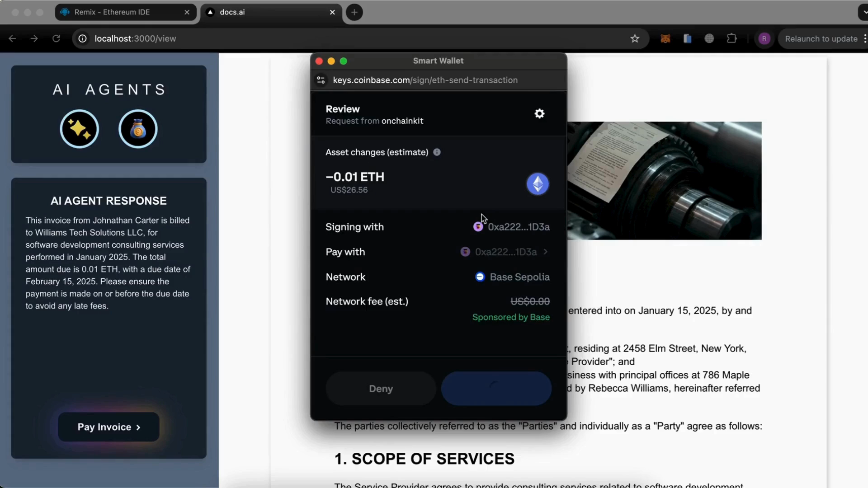Screen dimensions: 868x488
Task: Click the Base Sepolia network name
Action: coord(520,277)
